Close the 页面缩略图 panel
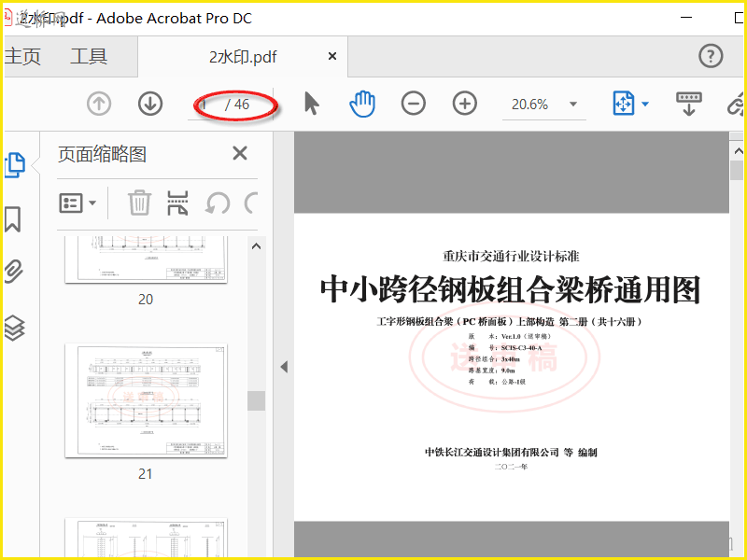The height and width of the screenshot is (560, 747). tap(240, 153)
